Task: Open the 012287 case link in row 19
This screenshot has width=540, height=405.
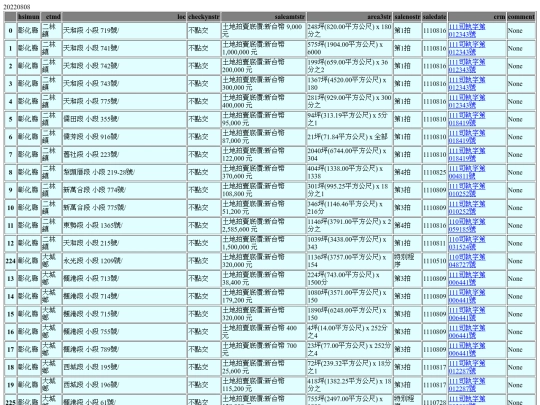Action: [x=467, y=385]
